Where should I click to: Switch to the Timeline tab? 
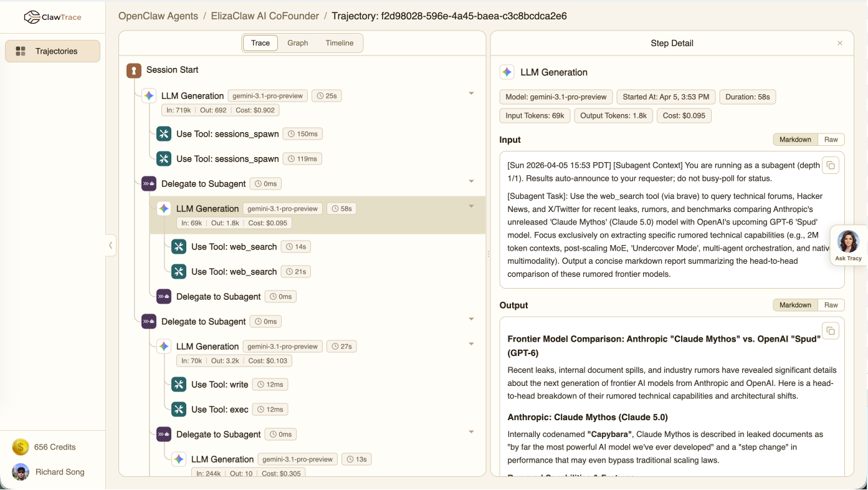(x=339, y=42)
